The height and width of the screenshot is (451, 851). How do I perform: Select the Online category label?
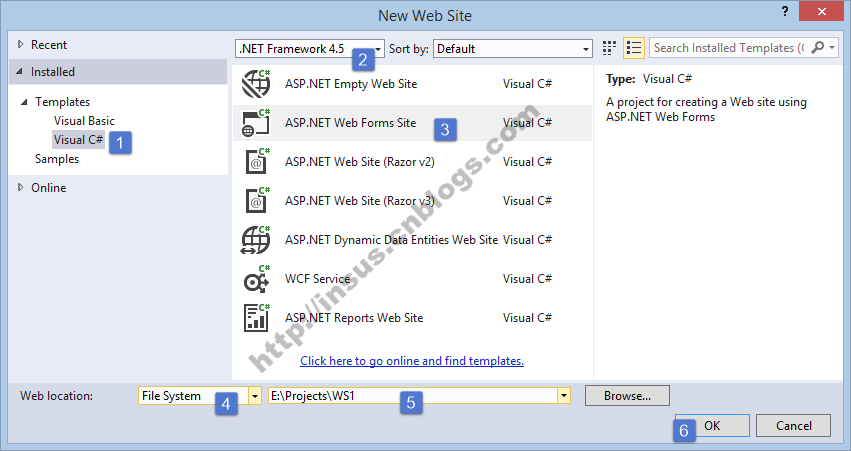tap(49, 188)
